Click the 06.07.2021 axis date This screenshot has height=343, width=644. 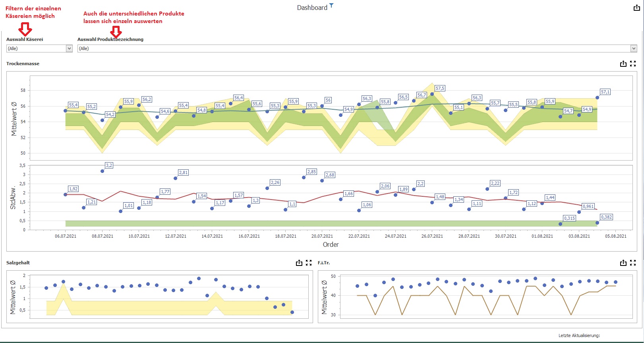click(x=66, y=236)
